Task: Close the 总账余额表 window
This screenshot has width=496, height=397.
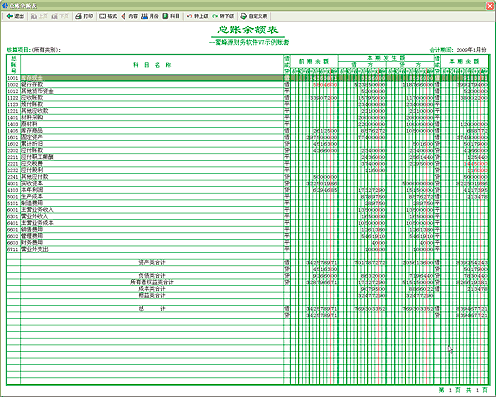Action: tap(490, 6)
